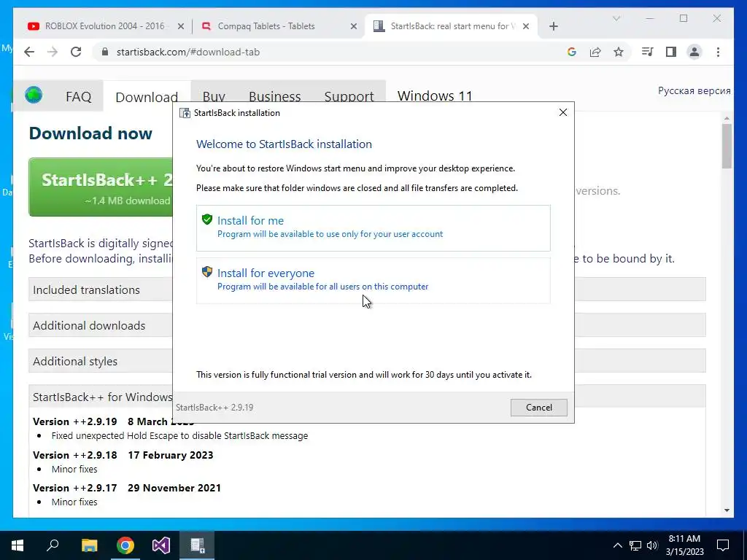The image size is (747, 560).
Task: Click the Google icon in the address bar
Action: (x=572, y=52)
